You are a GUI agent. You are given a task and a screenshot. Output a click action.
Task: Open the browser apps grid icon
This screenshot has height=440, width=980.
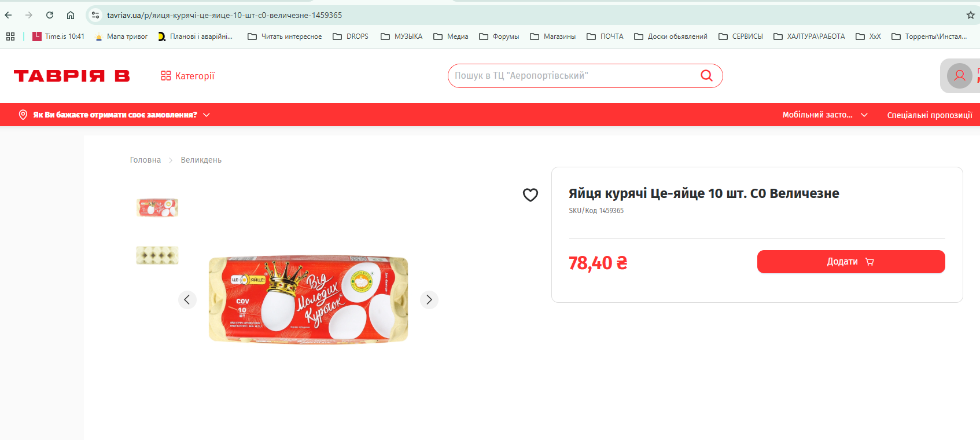click(10, 36)
